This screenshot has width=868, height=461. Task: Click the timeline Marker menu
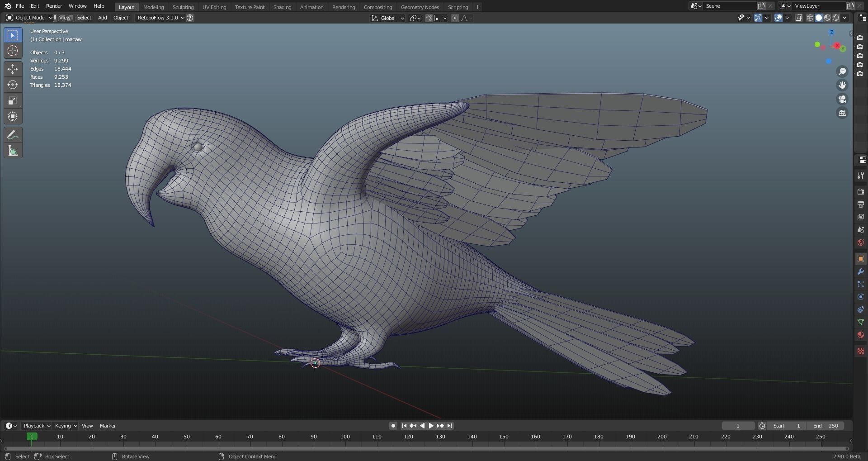pos(108,426)
